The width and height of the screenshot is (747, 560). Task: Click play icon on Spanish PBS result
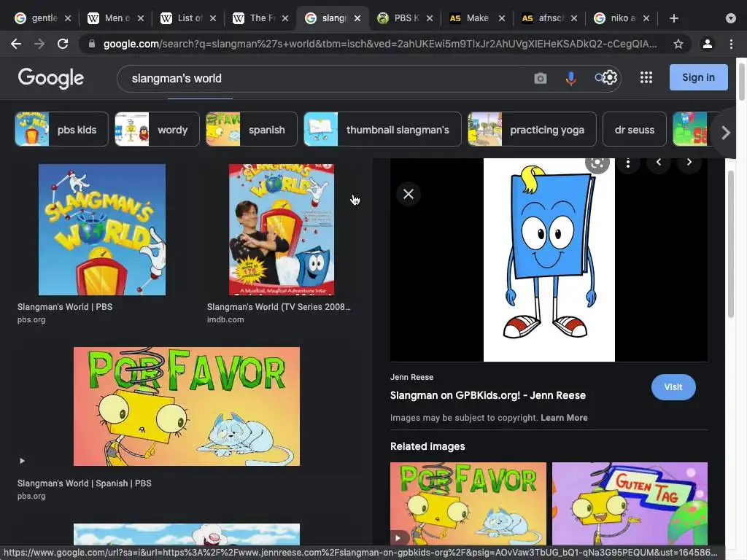pyautogui.click(x=22, y=461)
